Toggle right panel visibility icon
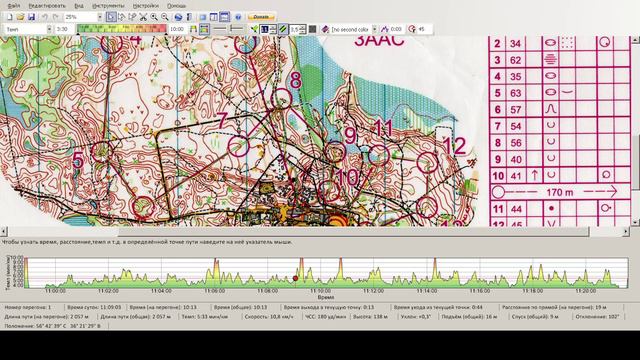This screenshot has height=360, width=640. 213,17
